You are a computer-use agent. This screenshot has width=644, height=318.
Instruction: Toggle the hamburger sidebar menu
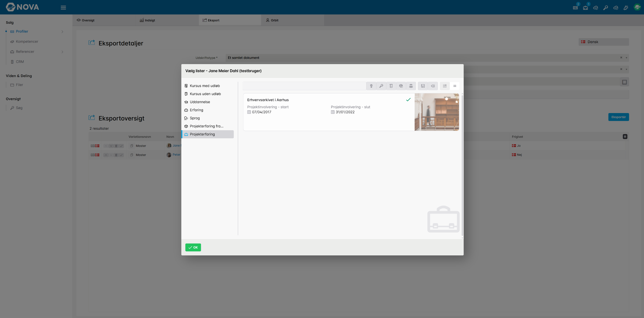[x=63, y=8]
